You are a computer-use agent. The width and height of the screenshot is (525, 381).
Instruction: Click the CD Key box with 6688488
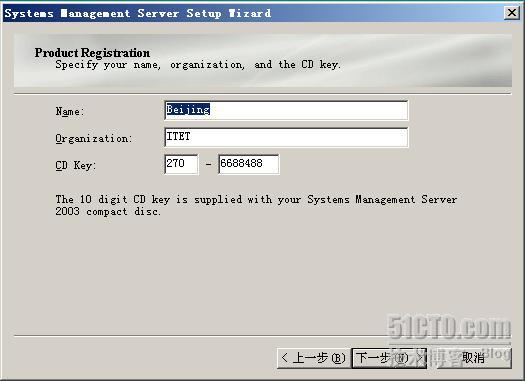click(248, 164)
